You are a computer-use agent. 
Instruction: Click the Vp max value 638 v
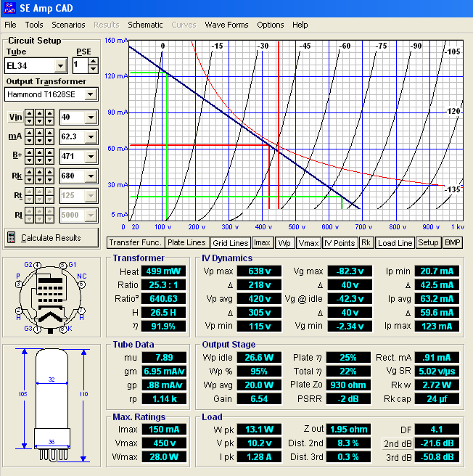[259, 271]
